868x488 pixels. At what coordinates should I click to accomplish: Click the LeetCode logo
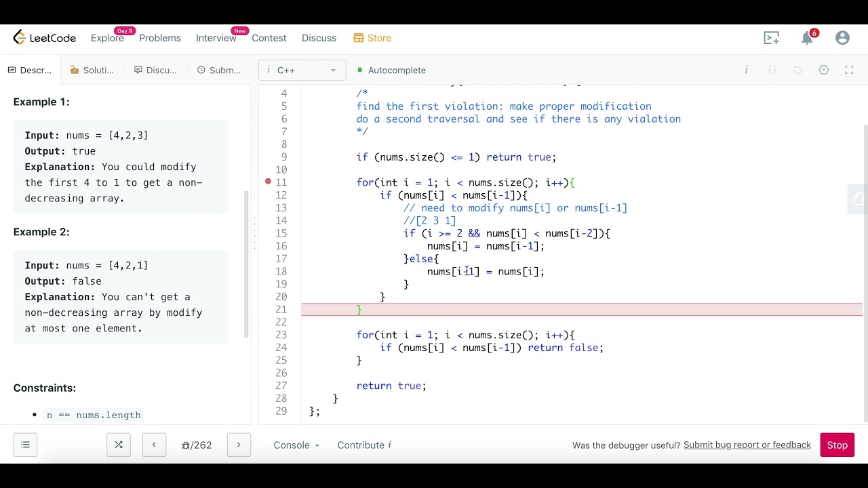(45, 38)
